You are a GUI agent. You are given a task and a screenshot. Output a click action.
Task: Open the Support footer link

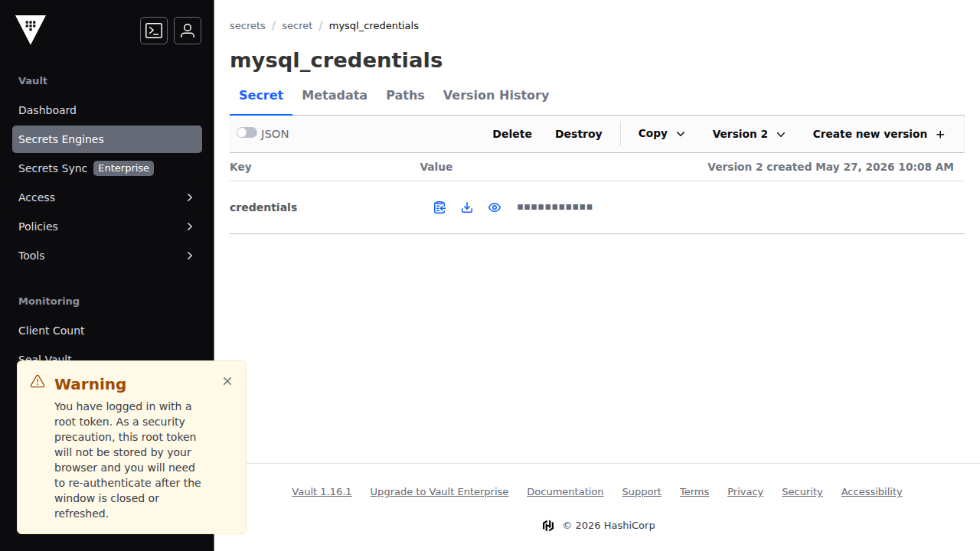click(642, 492)
